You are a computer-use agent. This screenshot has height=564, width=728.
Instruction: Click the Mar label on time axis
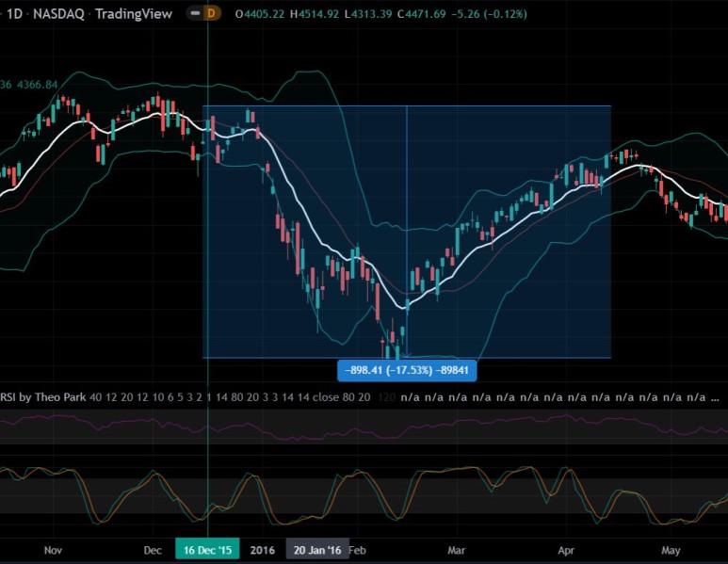click(457, 550)
